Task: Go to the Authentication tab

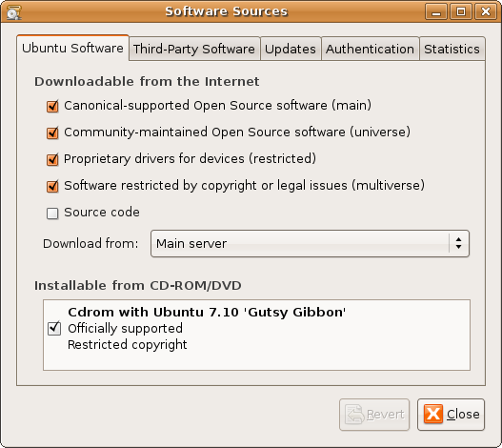Action: (371, 49)
